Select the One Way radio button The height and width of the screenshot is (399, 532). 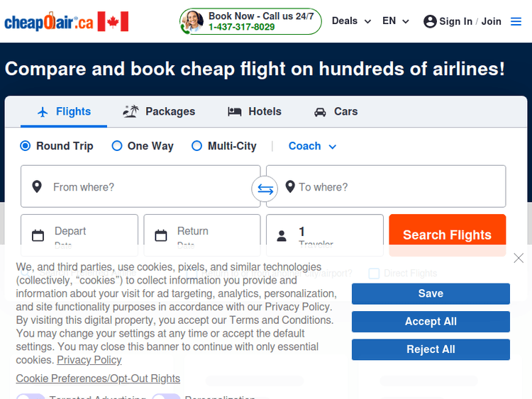117,146
